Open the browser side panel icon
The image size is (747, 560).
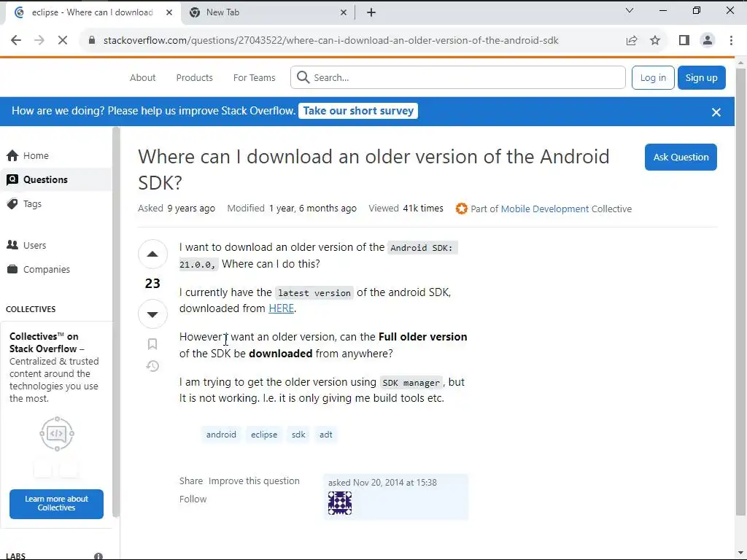click(x=684, y=41)
